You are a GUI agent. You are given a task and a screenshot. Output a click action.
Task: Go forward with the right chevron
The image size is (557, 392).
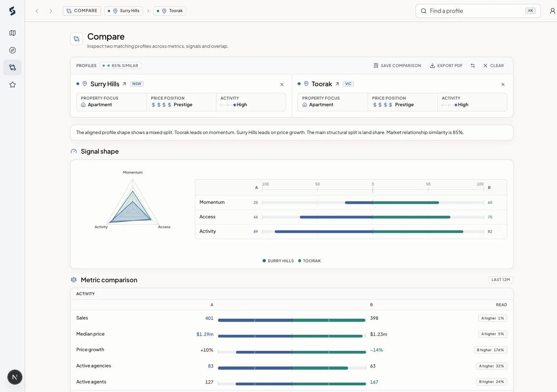pos(51,11)
